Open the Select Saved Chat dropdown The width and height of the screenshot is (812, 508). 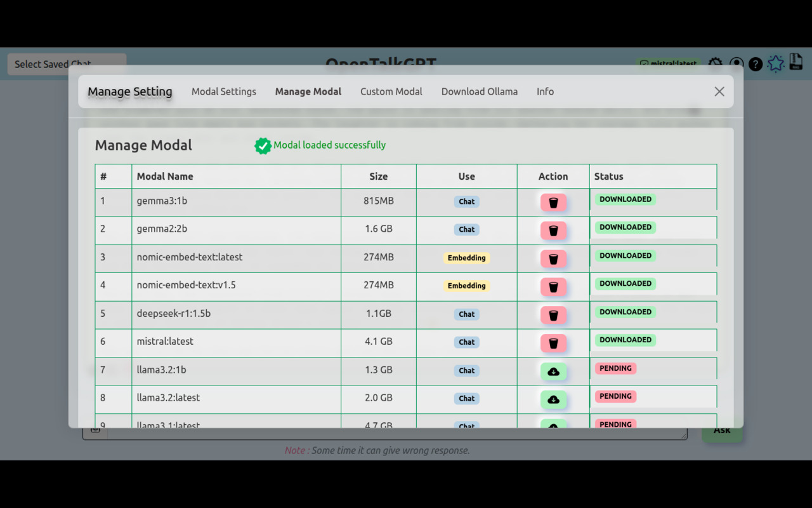tap(67, 64)
